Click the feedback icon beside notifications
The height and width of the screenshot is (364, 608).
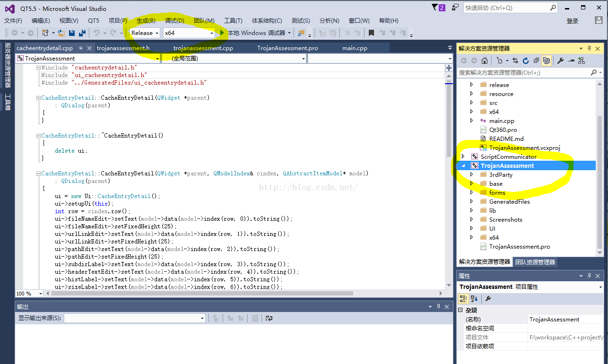tap(455, 8)
